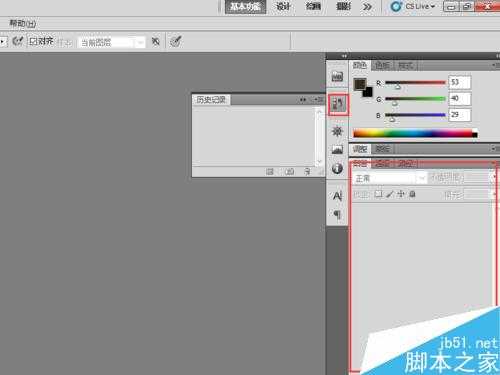Toggle the tablet pressure icon in options bar
The image size is (500, 375).
(x=175, y=42)
